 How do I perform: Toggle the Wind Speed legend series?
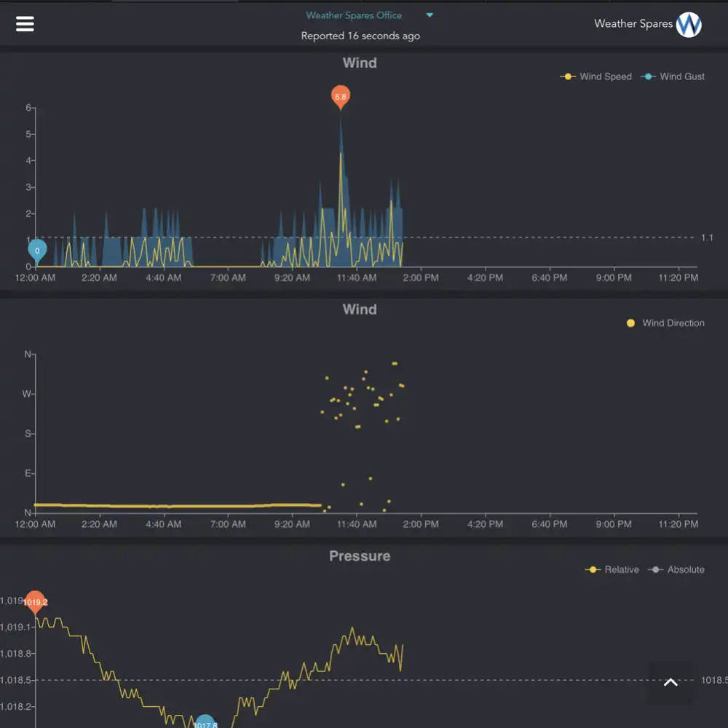coord(596,76)
